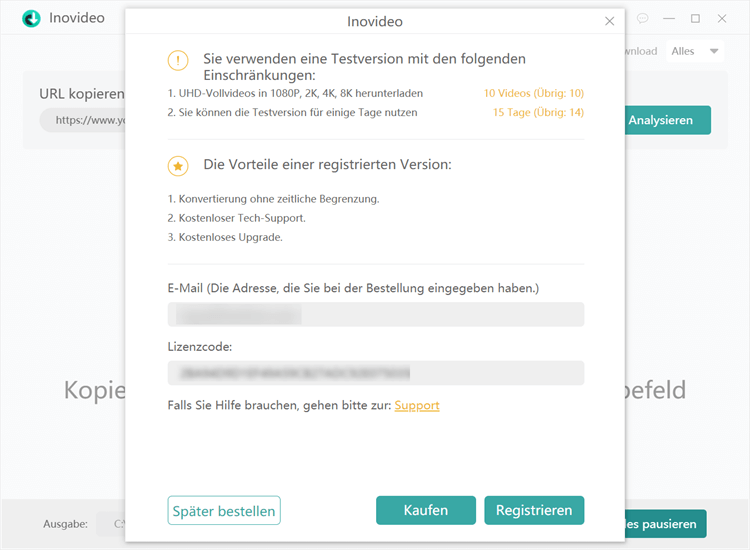
Task: Click the '15 Tage (Übrig: 14)' text
Action: tap(538, 112)
